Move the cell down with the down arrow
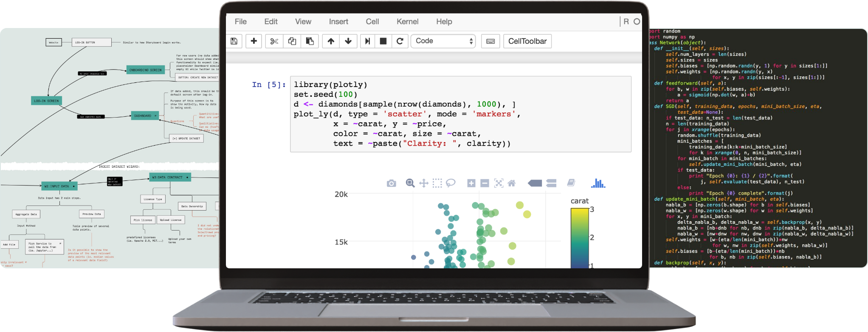Image resolution: width=868 pixels, height=332 pixels. (x=348, y=41)
